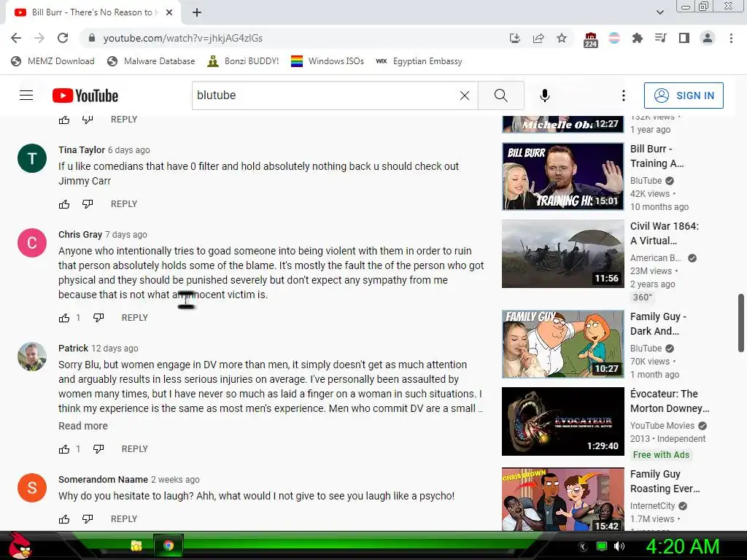Open the YouTube hamburger guide menu
The image size is (747, 560).
pyautogui.click(x=26, y=96)
